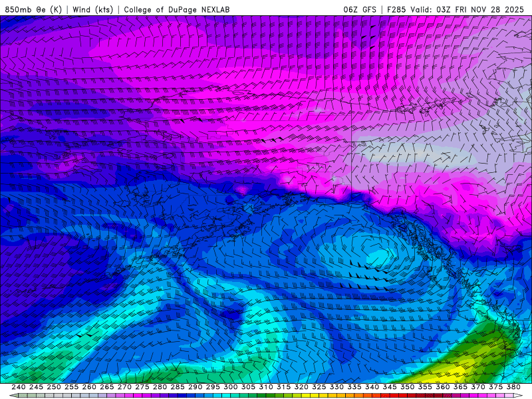Click the 340 scale label
Screen dimensions: 532x399
[372, 387]
